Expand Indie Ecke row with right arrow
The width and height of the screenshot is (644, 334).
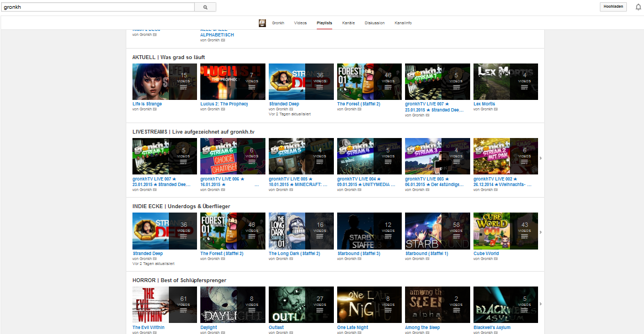tap(540, 232)
